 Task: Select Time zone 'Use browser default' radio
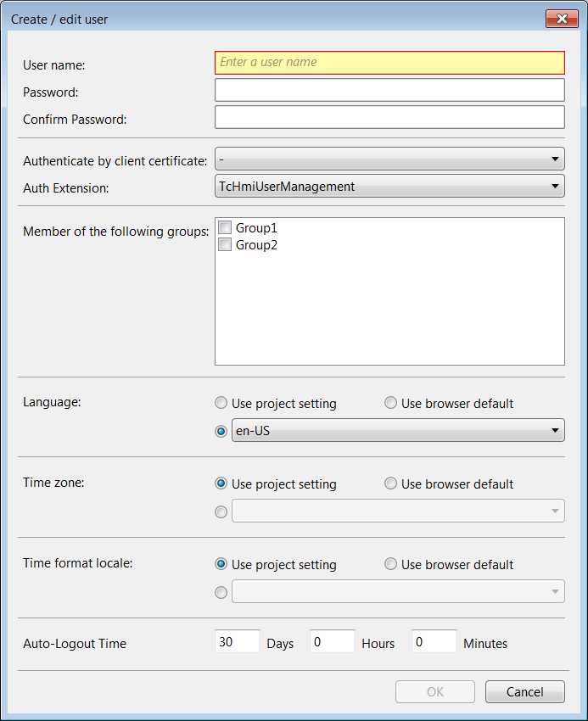pos(390,483)
